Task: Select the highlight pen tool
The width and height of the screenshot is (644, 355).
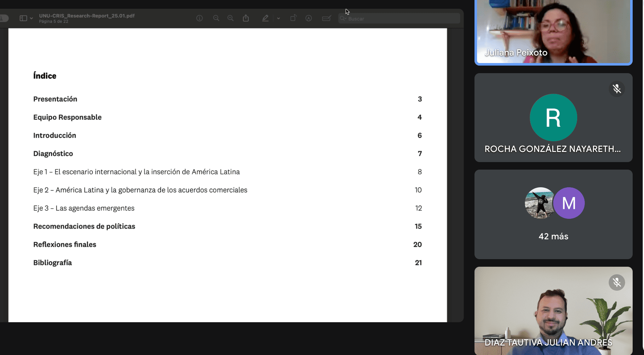Action: [x=265, y=18]
